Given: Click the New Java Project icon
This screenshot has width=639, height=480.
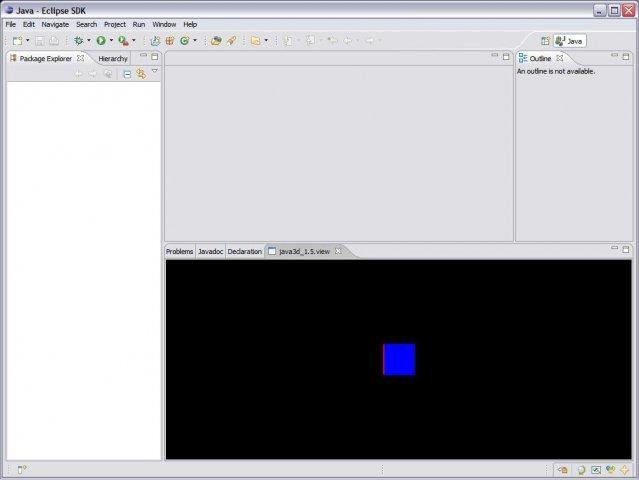Looking at the screenshot, I should pos(155,41).
